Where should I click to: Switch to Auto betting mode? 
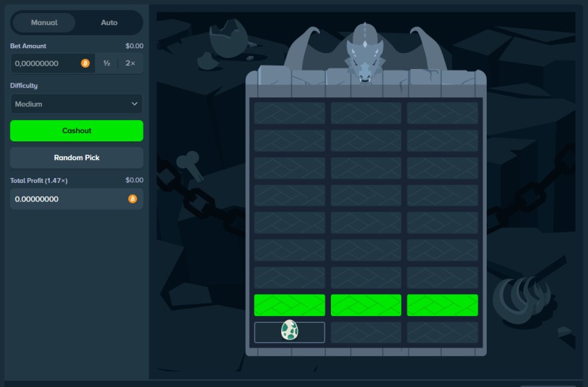click(109, 23)
